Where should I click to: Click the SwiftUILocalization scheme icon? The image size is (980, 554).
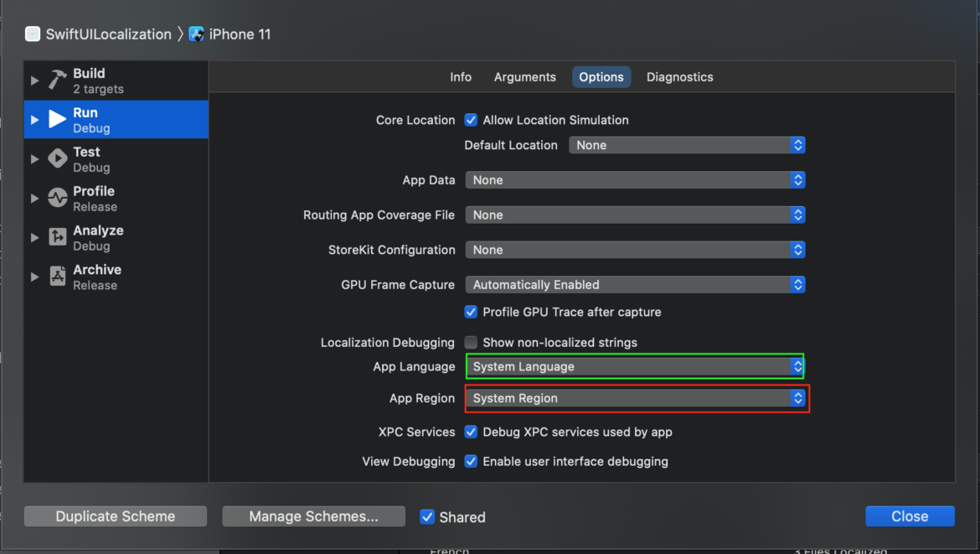click(33, 34)
